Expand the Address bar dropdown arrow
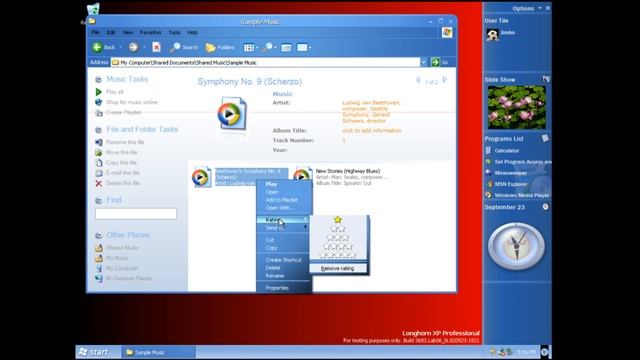The height and width of the screenshot is (360, 640). (x=424, y=62)
